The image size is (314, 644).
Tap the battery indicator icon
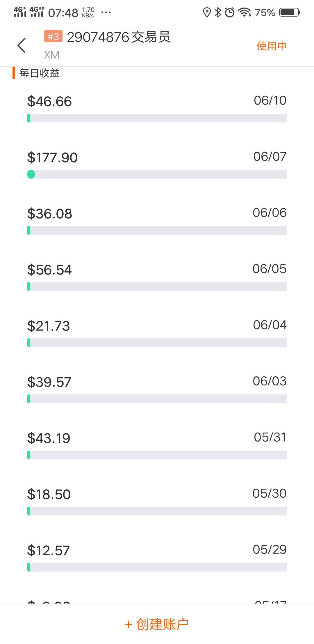click(289, 13)
